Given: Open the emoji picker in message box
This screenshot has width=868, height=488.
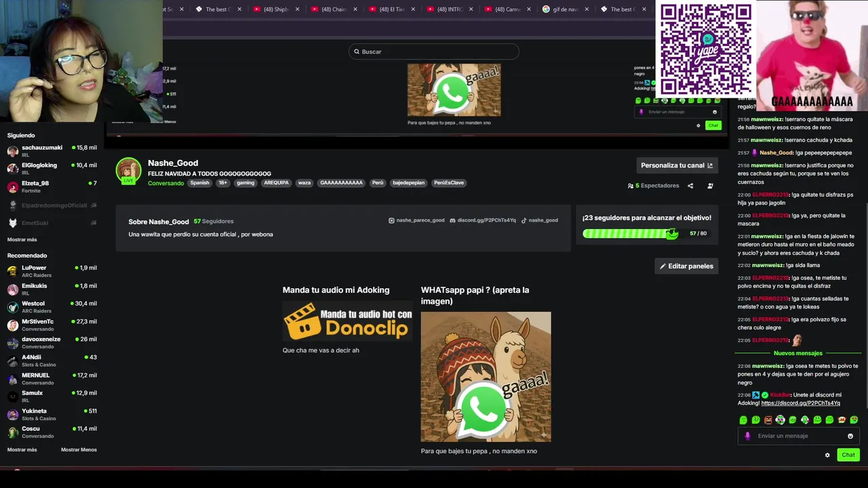Looking at the screenshot, I should (x=850, y=436).
